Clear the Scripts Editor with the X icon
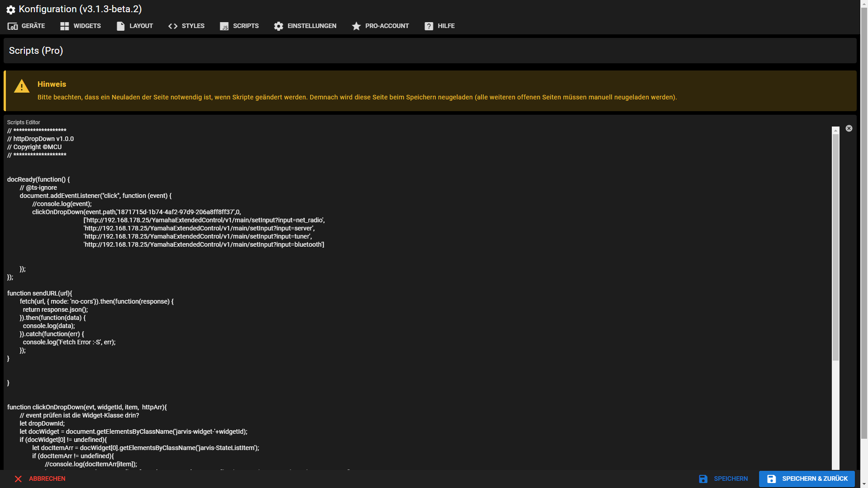Viewport: 868px width, 488px height. pos(849,128)
